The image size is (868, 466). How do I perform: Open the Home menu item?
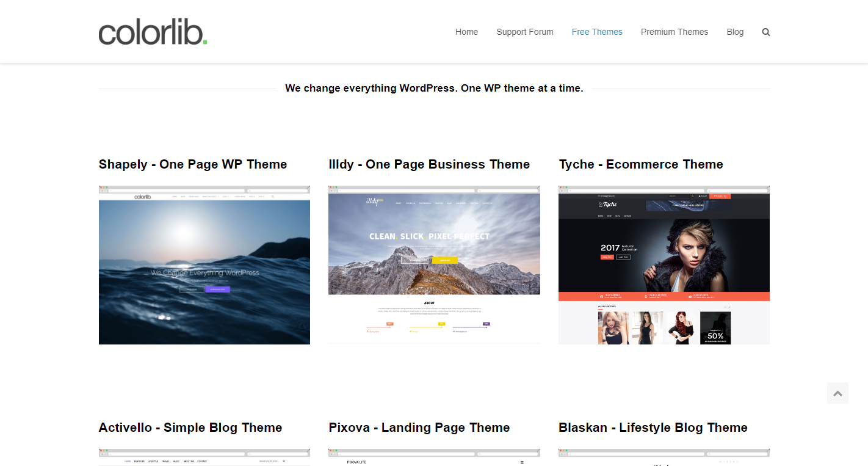pyautogui.click(x=466, y=32)
